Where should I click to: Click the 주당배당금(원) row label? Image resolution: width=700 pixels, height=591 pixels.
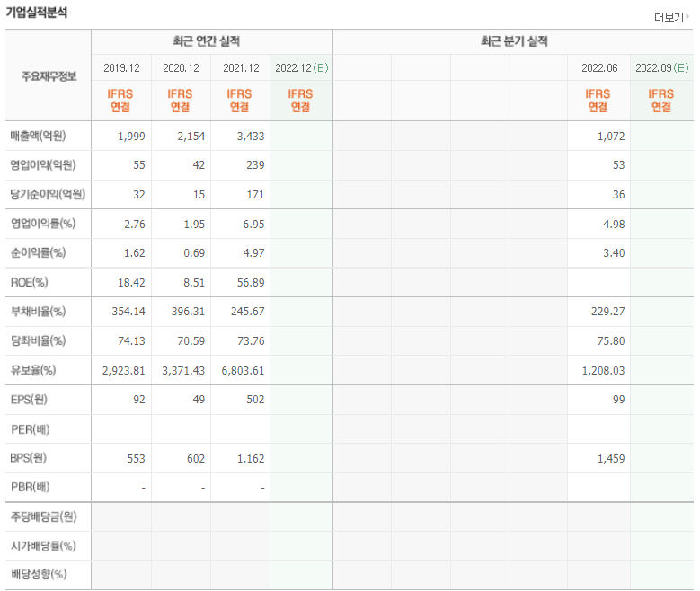point(43,517)
